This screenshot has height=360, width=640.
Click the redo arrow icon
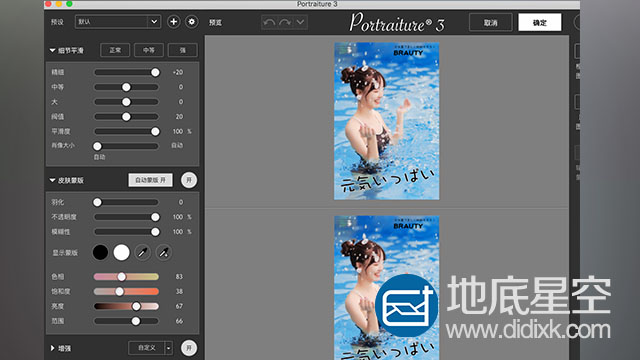point(285,22)
